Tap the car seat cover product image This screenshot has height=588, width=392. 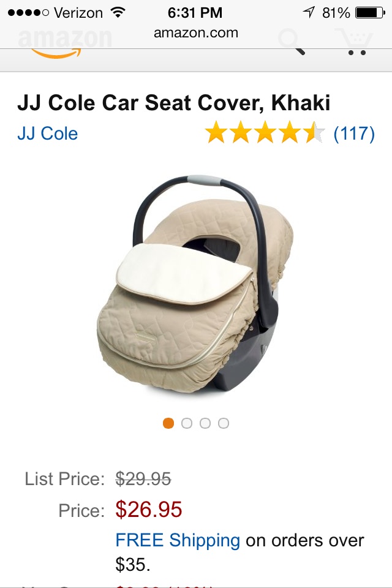pyautogui.click(x=195, y=284)
